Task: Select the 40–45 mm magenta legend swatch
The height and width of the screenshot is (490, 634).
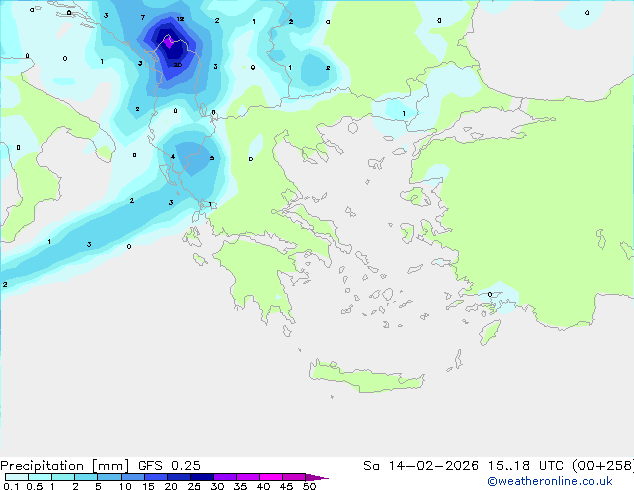Action: pos(271,477)
